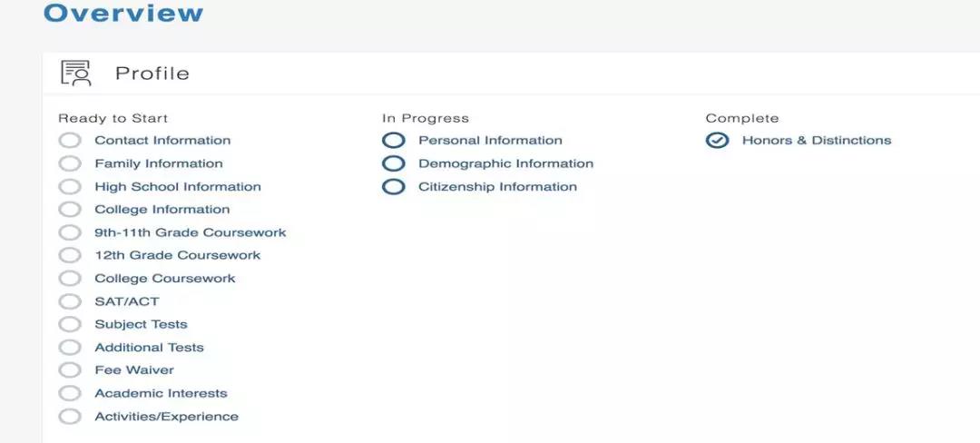Image resolution: width=980 pixels, height=443 pixels.
Task: Open the Contact Information section
Action: point(162,141)
